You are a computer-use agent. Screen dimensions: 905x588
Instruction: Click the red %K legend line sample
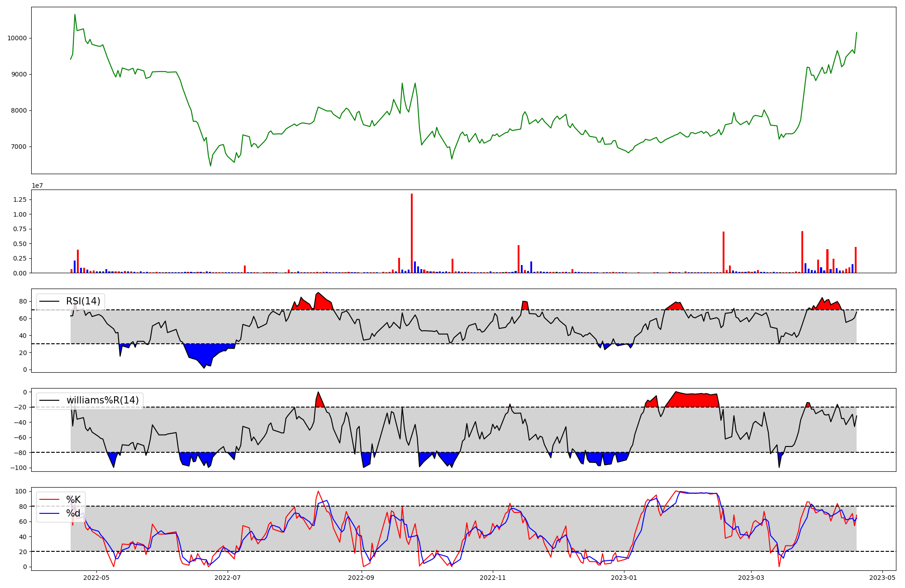tap(50, 500)
